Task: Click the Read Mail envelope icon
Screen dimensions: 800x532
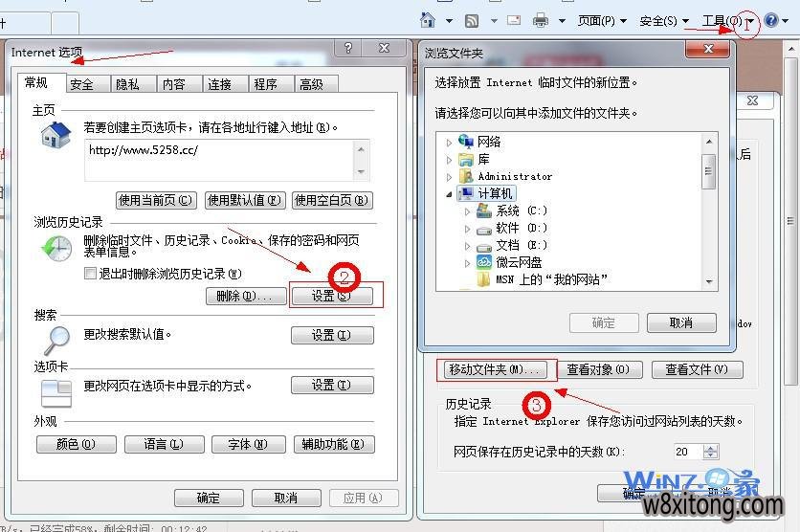Action: tap(514, 20)
